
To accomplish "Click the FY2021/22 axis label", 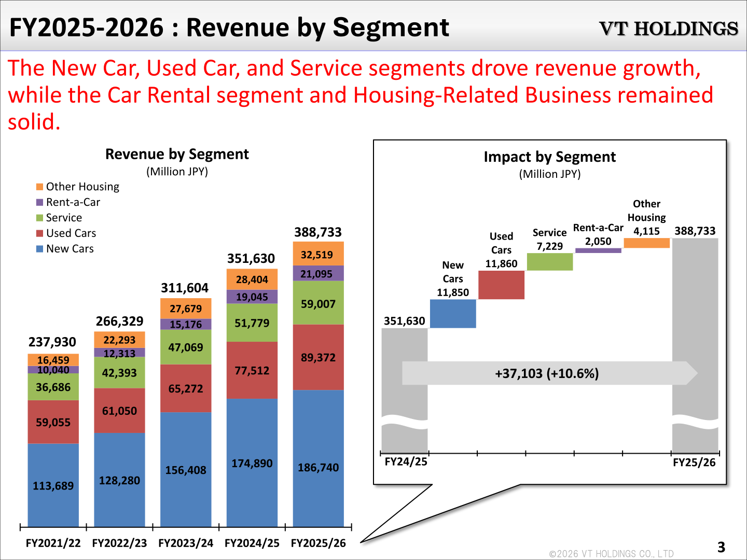I will [53, 543].
